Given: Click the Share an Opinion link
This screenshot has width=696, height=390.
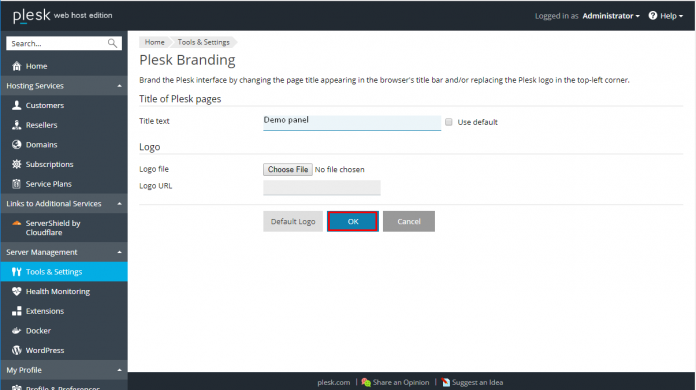Looking at the screenshot, I should (401, 382).
